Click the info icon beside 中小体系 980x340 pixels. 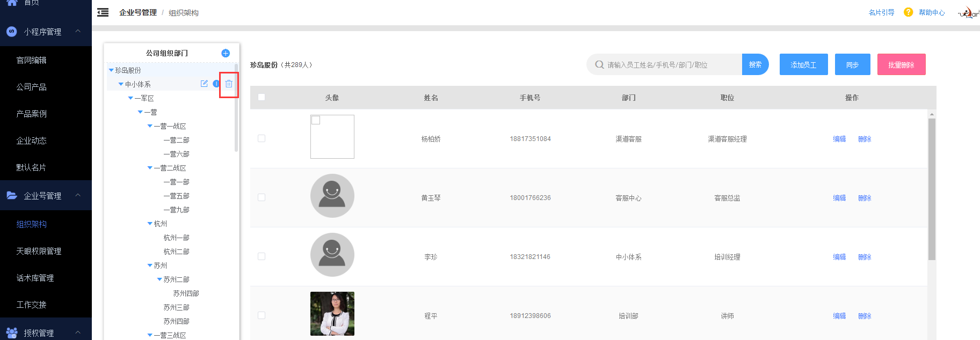(216, 84)
